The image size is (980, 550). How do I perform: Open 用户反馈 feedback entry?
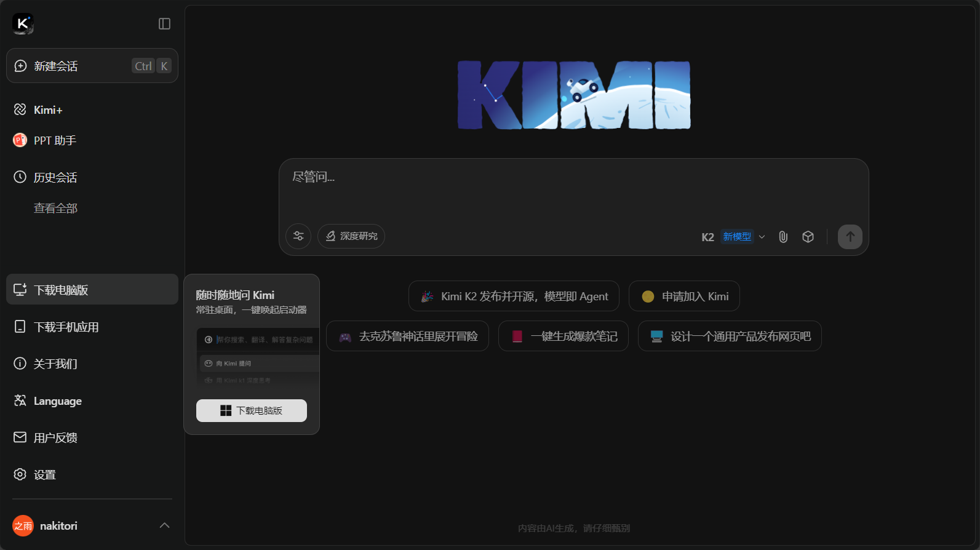pos(92,437)
